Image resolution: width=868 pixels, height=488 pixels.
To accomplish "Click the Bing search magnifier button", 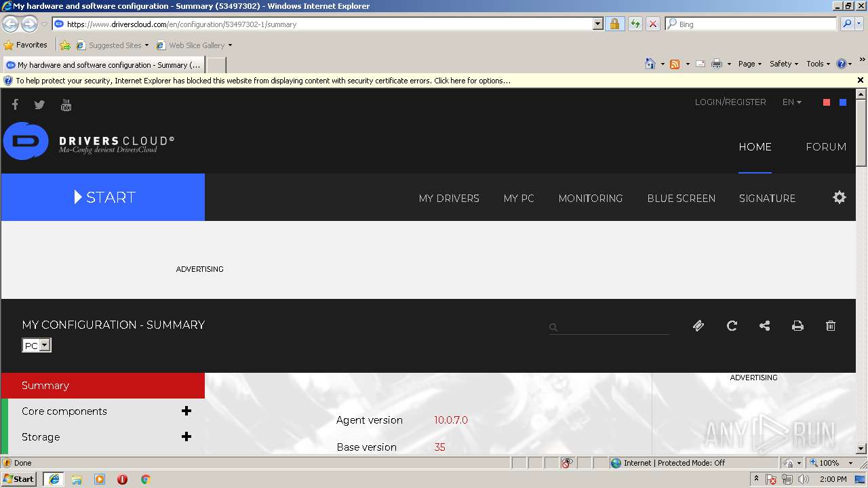I will pyautogui.click(x=847, y=24).
